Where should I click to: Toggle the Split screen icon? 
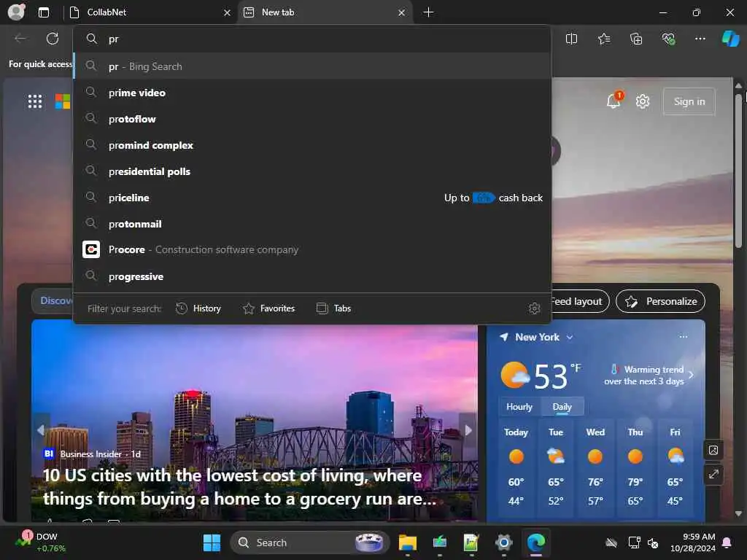tap(571, 39)
